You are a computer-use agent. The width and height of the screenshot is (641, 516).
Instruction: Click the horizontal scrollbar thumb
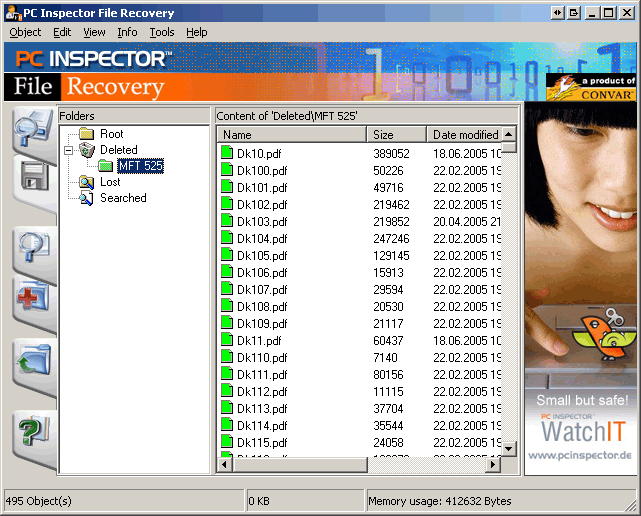coord(300,464)
